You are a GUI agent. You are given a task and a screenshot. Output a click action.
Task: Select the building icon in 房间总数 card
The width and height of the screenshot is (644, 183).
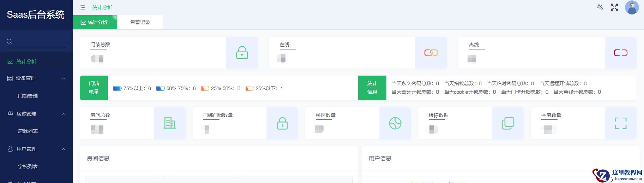pyautogui.click(x=170, y=123)
